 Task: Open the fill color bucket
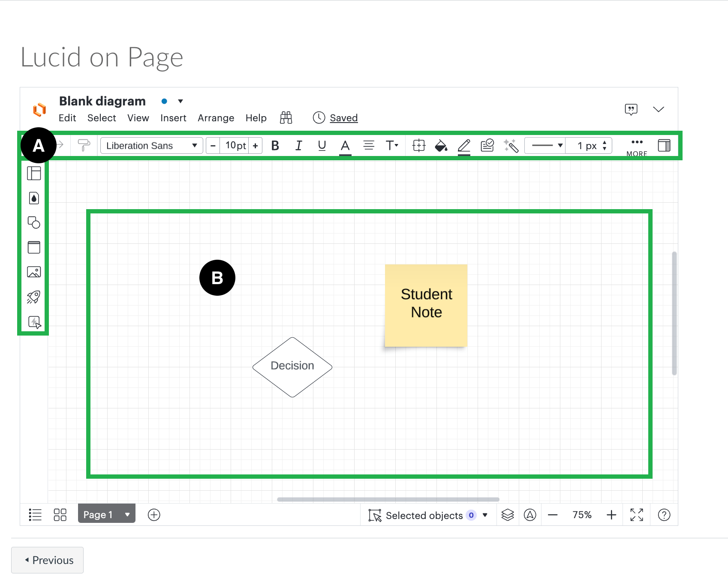[x=441, y=146]
